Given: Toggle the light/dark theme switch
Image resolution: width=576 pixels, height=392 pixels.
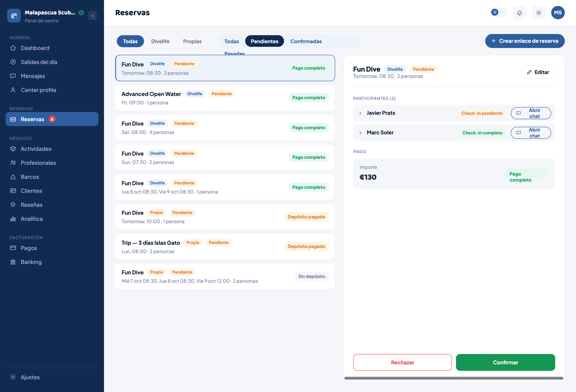Looking at the screenshot, I should (498, 12).
